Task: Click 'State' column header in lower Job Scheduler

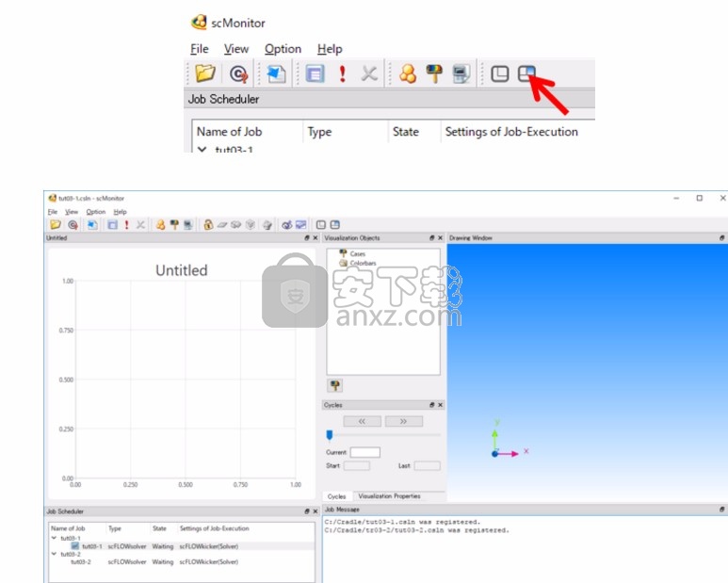Action: (x=159, y=528)
